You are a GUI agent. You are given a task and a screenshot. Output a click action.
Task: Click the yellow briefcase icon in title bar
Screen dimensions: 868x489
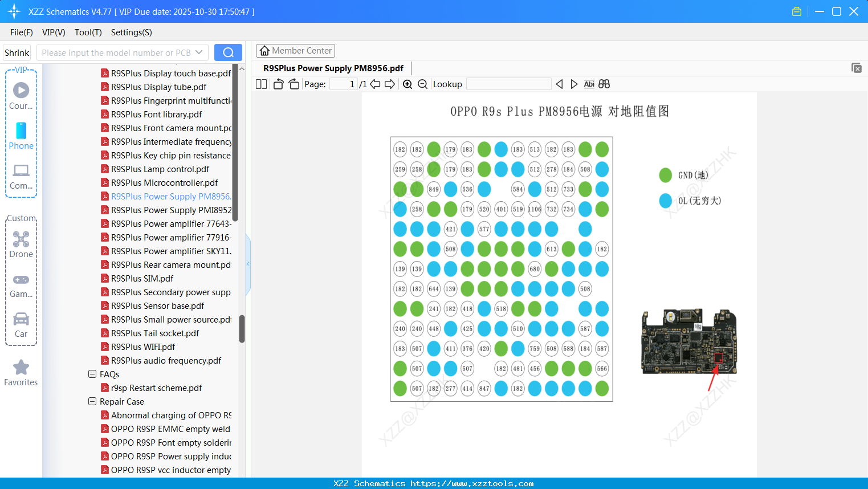[797, 11]
